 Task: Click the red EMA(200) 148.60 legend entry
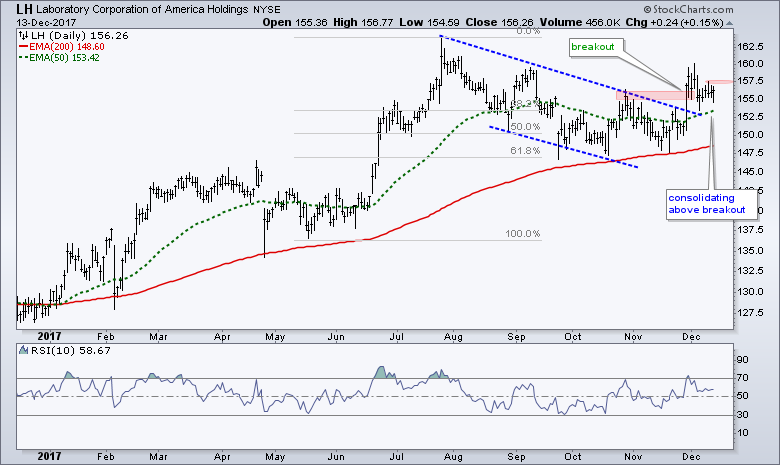(x=62, y=46)
